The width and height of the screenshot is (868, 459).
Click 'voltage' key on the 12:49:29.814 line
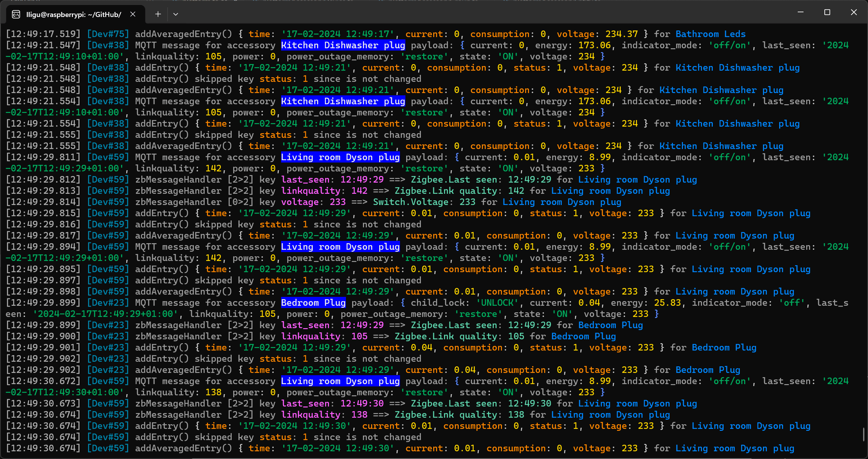300,202
